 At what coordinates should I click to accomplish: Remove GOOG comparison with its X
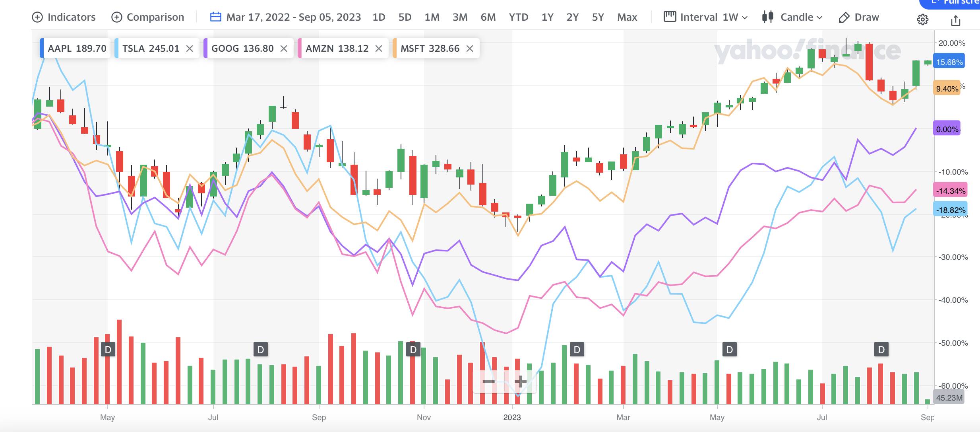(x=284, y=49)
